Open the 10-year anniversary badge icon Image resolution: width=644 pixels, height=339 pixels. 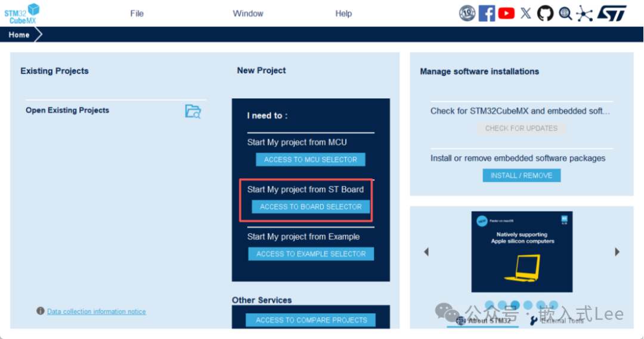point(467,14)
